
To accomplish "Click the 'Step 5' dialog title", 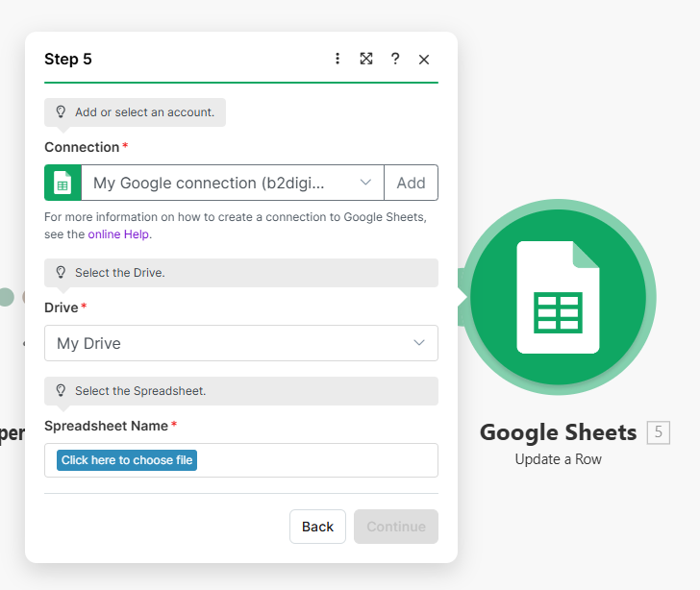I will click(68, 59).
